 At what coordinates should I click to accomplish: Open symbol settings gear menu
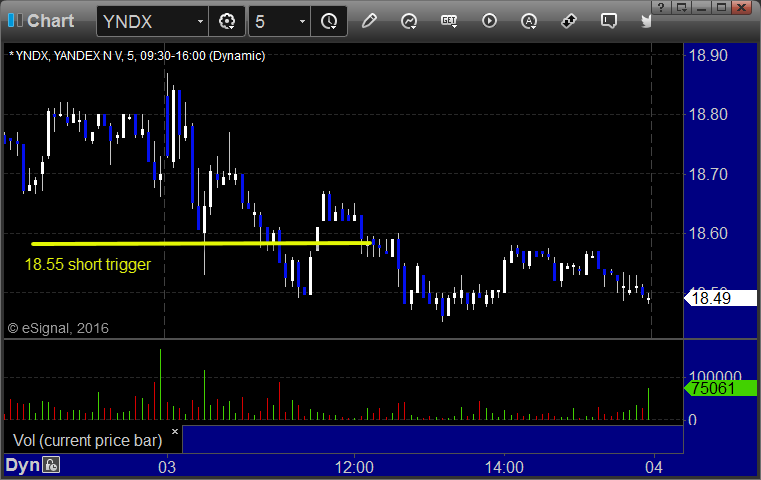point(227,21)
